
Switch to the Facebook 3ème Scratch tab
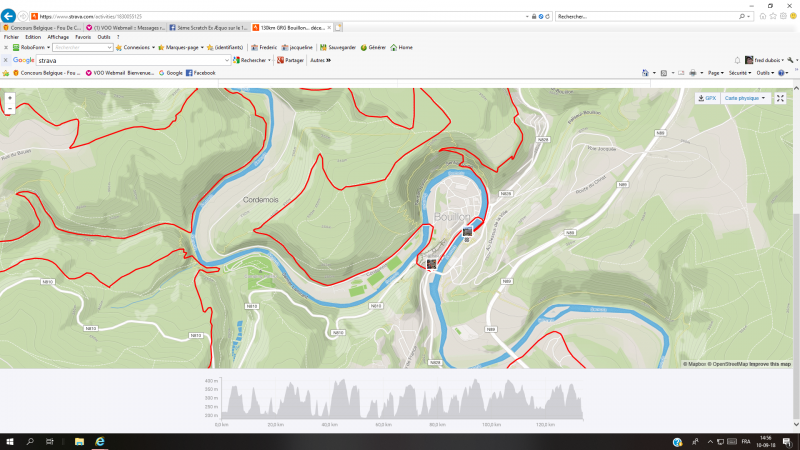coord(208,28)
